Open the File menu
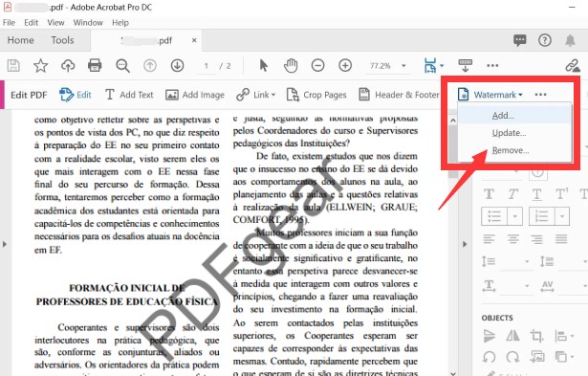588x376 pixels. [x=9, y=23]
